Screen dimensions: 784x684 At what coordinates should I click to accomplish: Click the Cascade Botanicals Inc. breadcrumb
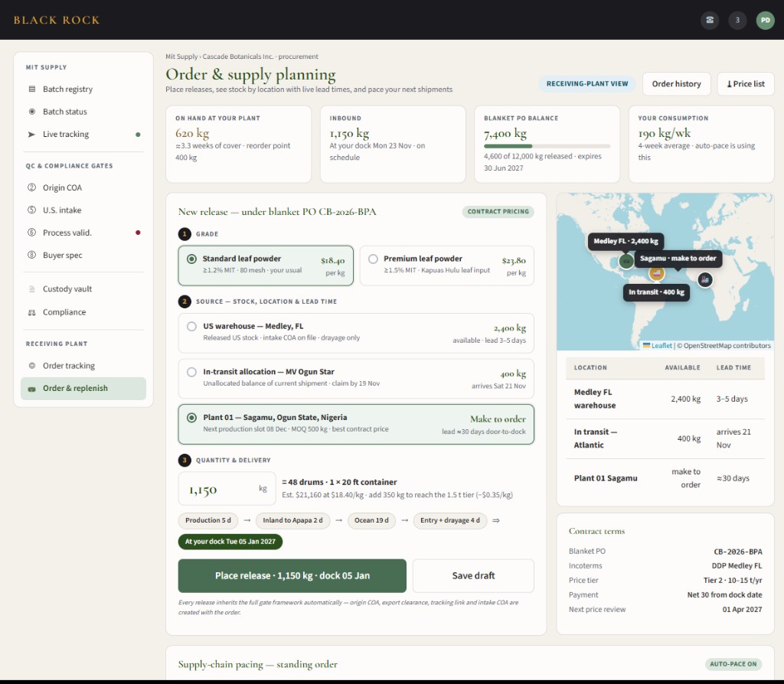point(238,57)
